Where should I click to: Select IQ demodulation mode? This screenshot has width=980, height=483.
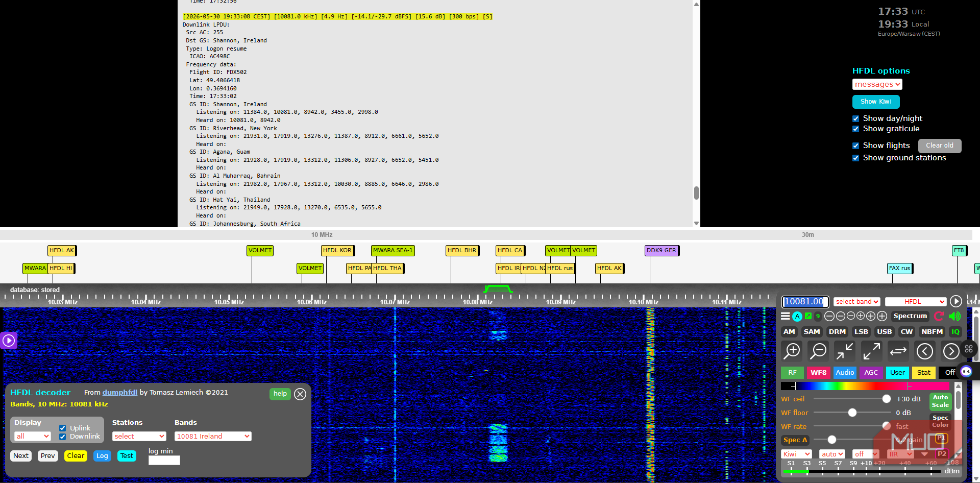(x=955, y=331)
